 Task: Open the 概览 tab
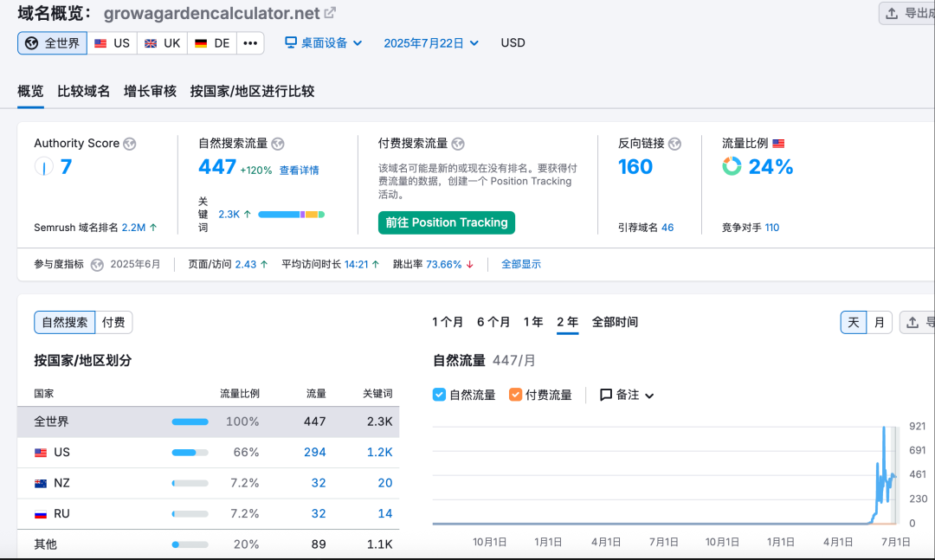point(30,91)
